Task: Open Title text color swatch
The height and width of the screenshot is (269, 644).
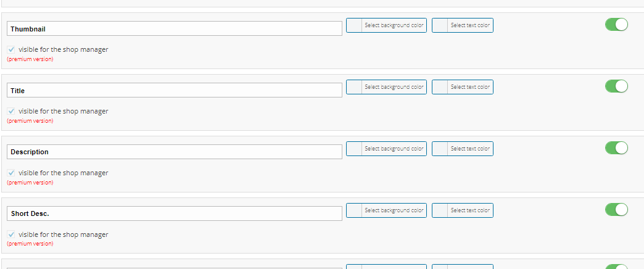Action: [x=440, y=86]
